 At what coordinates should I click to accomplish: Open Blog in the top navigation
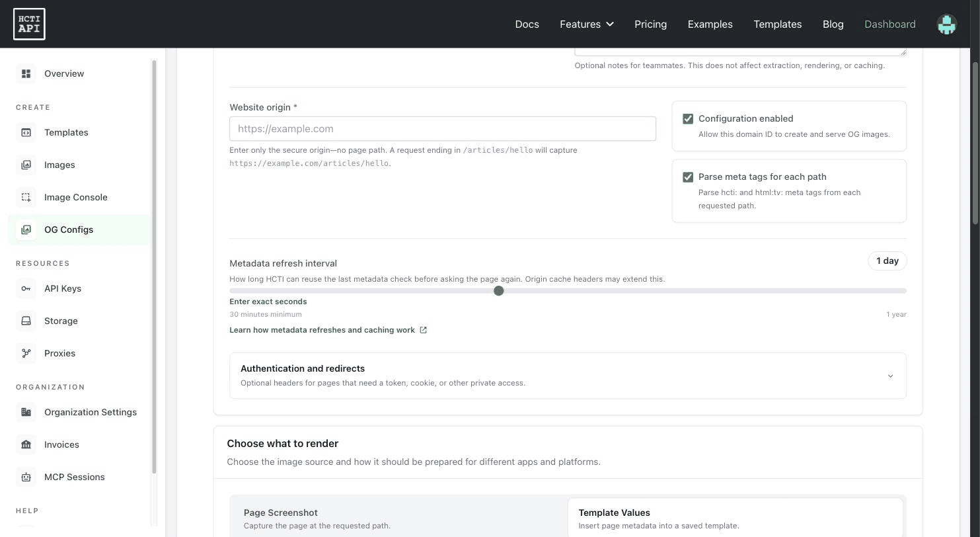tap(833, 24)
